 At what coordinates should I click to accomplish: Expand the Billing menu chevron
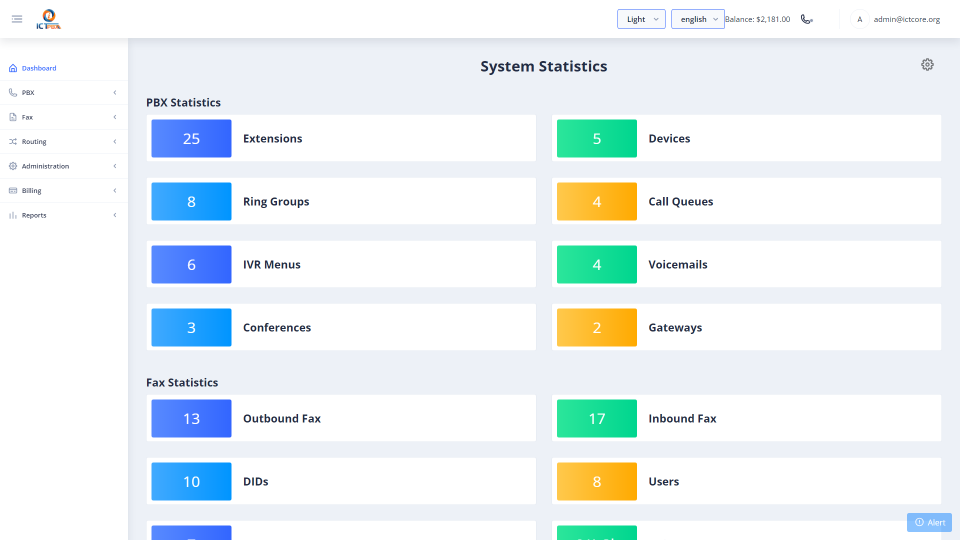pos(114,190)
